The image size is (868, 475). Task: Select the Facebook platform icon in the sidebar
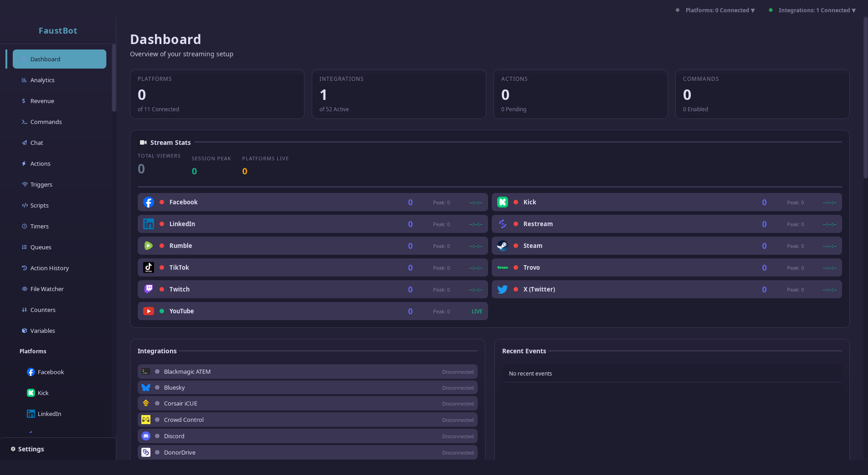(x=30, y=372)
